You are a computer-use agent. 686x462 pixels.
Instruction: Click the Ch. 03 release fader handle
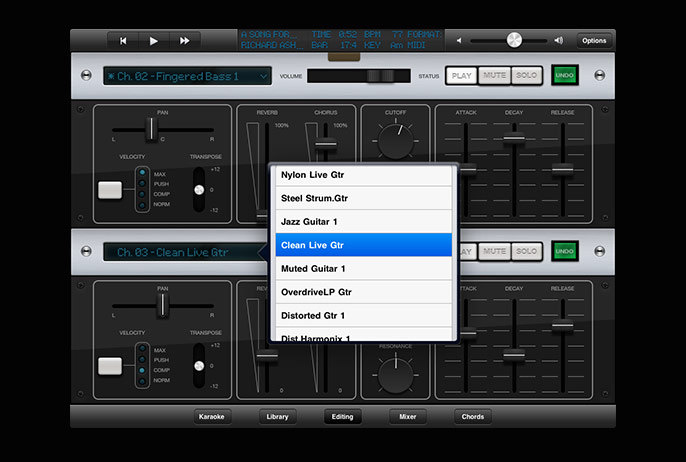click(x=563, y=326)
